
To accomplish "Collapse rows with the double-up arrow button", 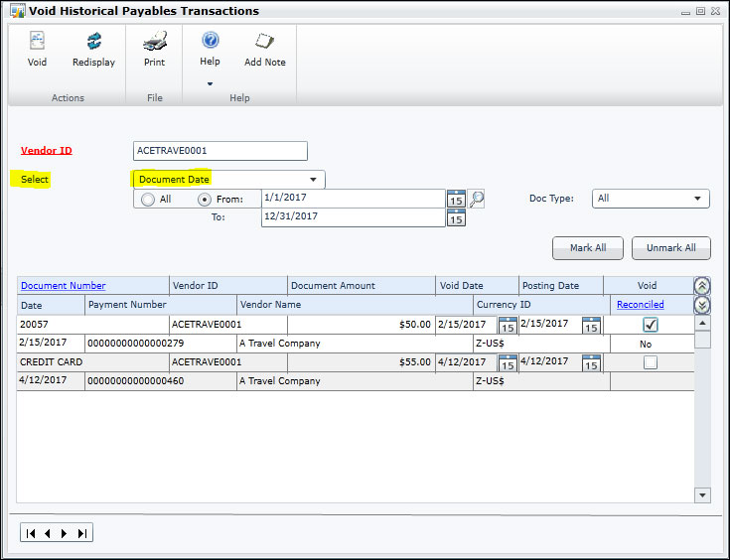I will (702, 286).
